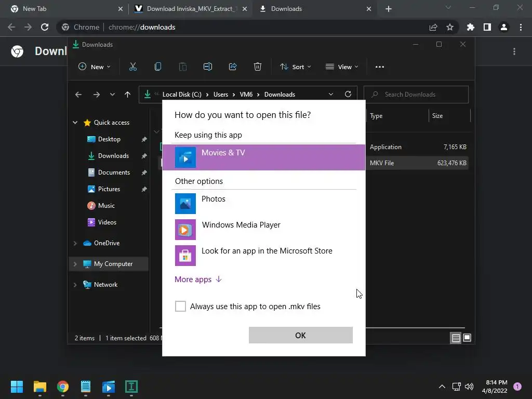The width and height of the screenshot is (532, 399).
Task: Click the Paste icon in Explorer toolbar
Action: (x=182, y=66)
